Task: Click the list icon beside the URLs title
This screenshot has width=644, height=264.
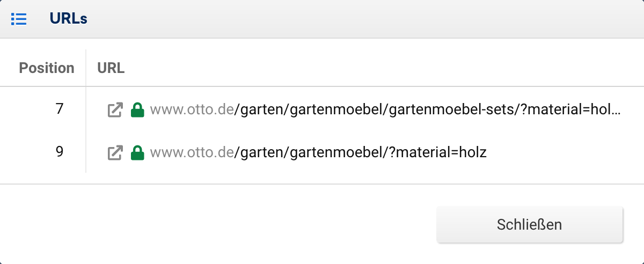Action: [x=19, y=19]
